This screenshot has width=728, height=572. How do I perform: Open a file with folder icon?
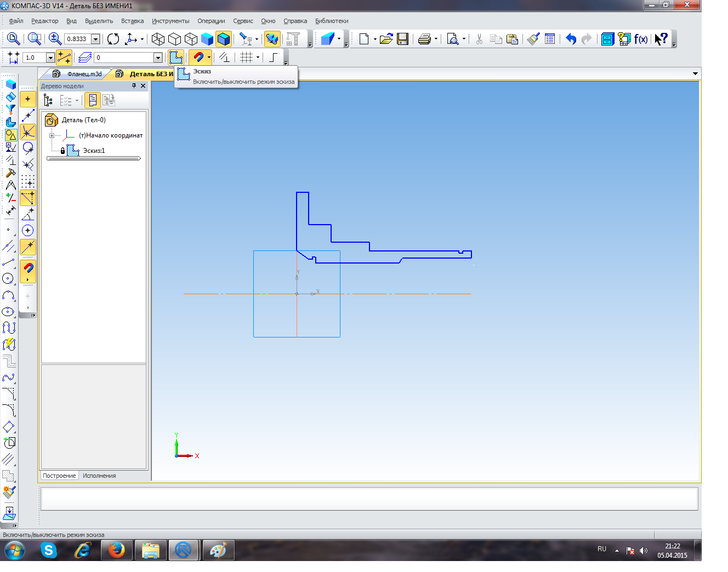(x=386, y=39)
